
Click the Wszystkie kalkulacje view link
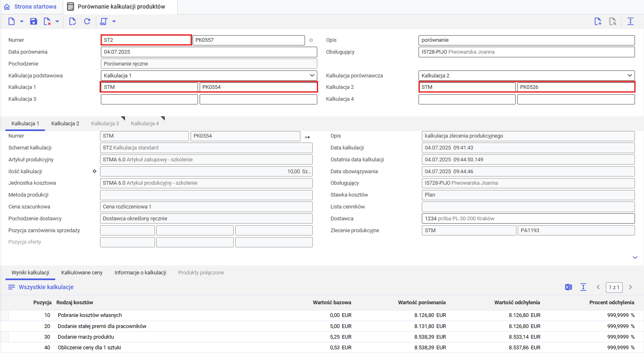[x=46, y=287]
